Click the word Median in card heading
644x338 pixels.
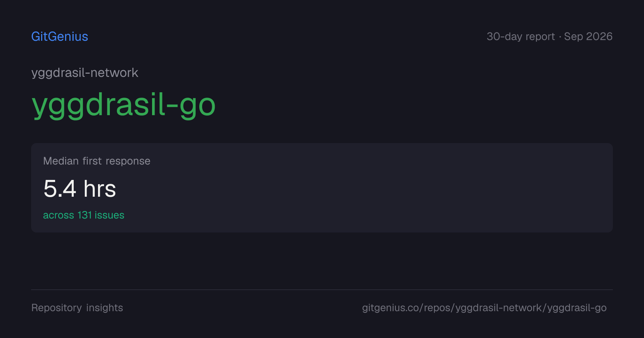click(61, 161)
